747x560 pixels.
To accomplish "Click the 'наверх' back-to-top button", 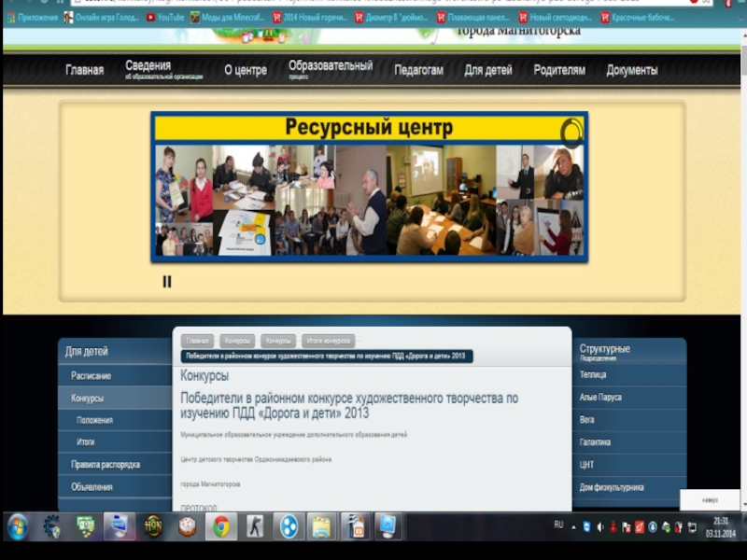I will click(x=710, y=500).
